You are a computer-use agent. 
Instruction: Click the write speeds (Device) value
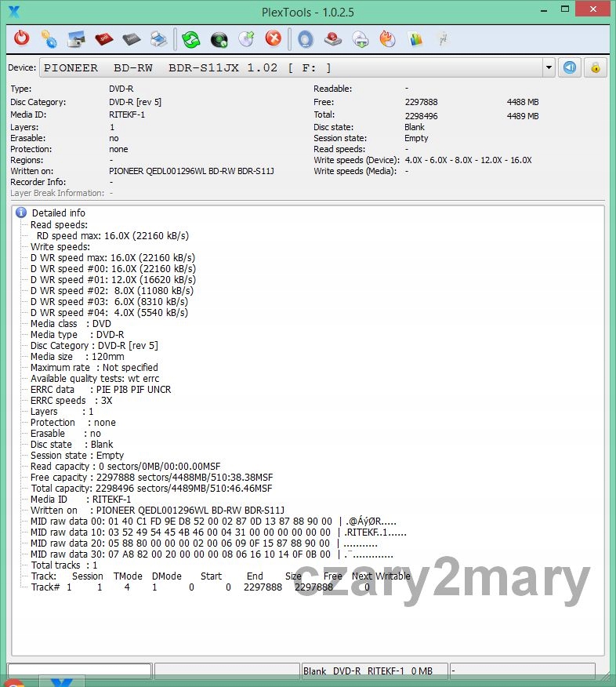468,160
